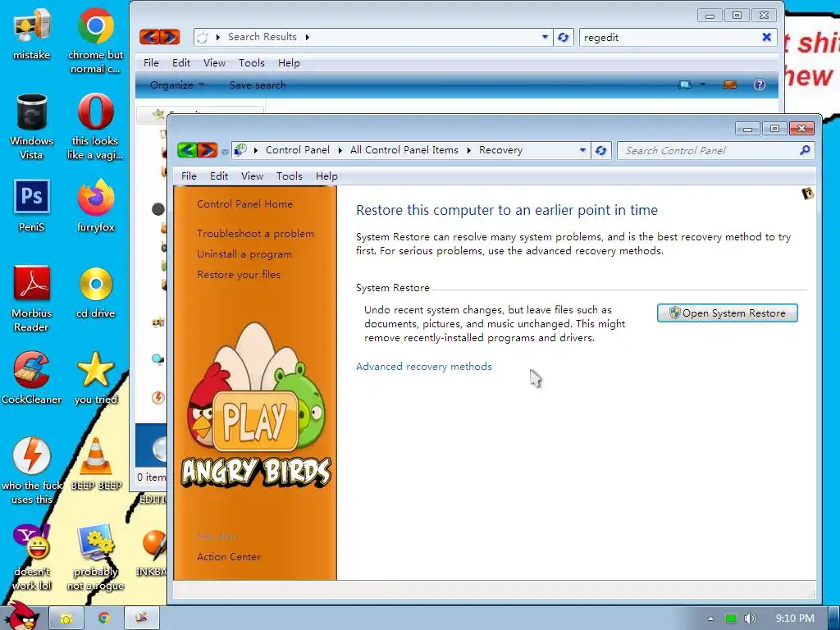Select the 'probably not a rogue' icon
Viewport: 840px width, 630px height.
pos(95,557)
